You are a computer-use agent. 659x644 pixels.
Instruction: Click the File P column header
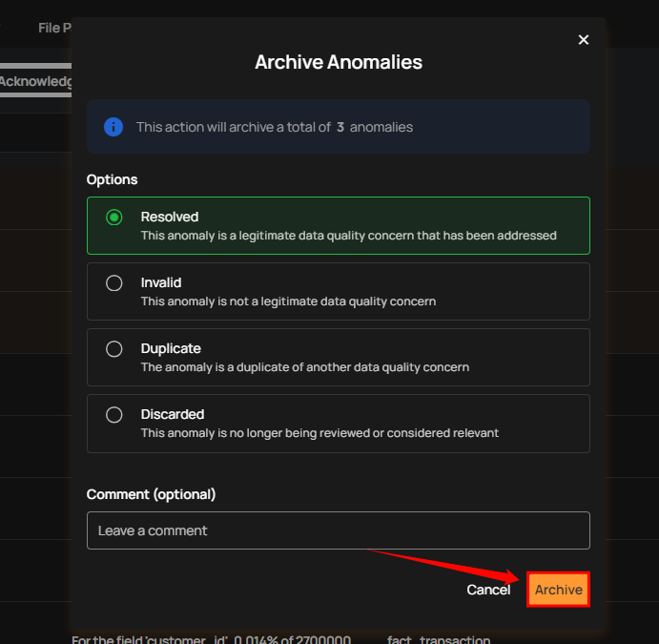(54, 29)
